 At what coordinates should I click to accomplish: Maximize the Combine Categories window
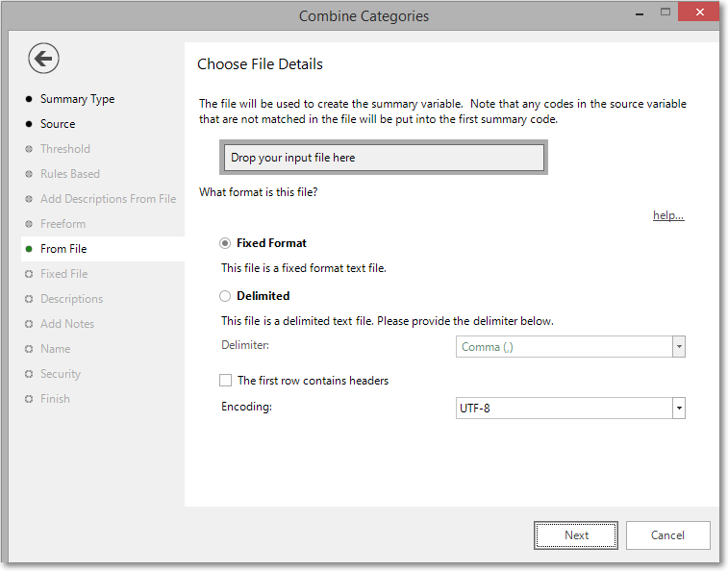pyautogui.click(x=665, y=12)
